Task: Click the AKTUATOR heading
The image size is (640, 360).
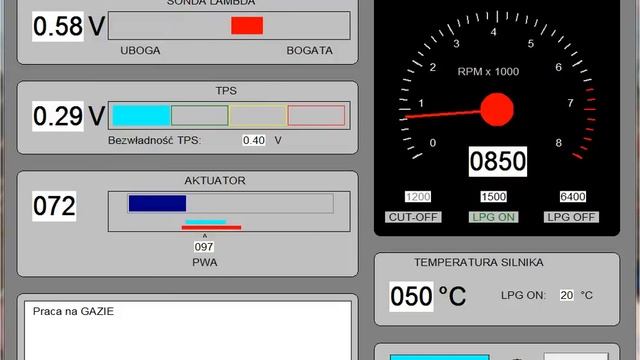Action: point(215,181)
